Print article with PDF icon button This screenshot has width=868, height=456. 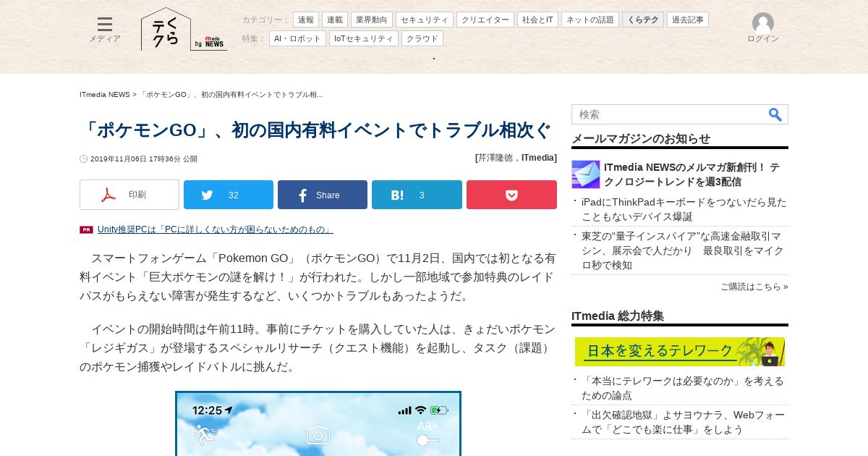129,195
